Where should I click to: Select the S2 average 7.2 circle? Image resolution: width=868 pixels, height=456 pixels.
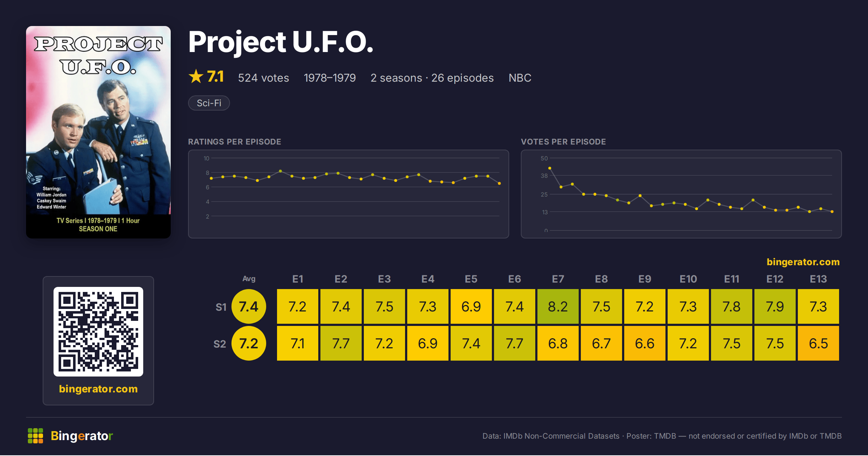click(249, 343)
